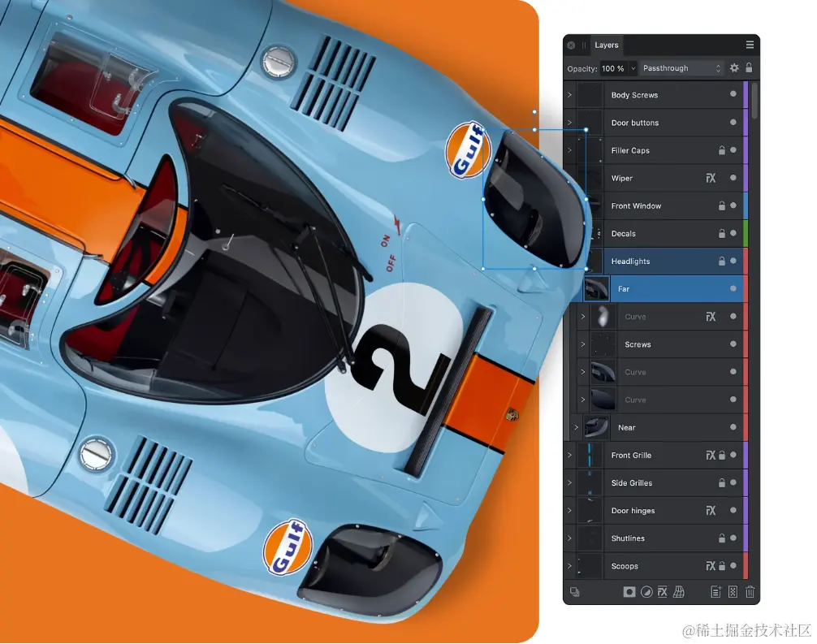Hide the Body Screws layer

click(x=733, y=94)
